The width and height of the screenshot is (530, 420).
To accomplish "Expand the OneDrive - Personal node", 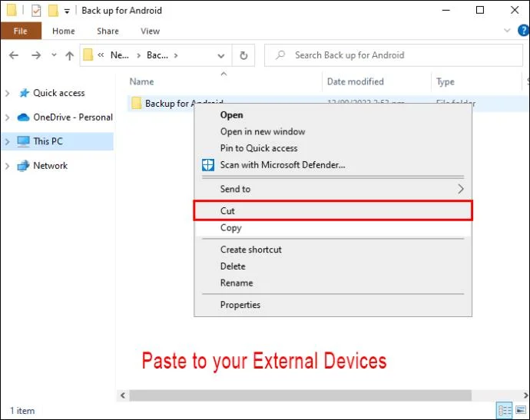I will point(7,117).
